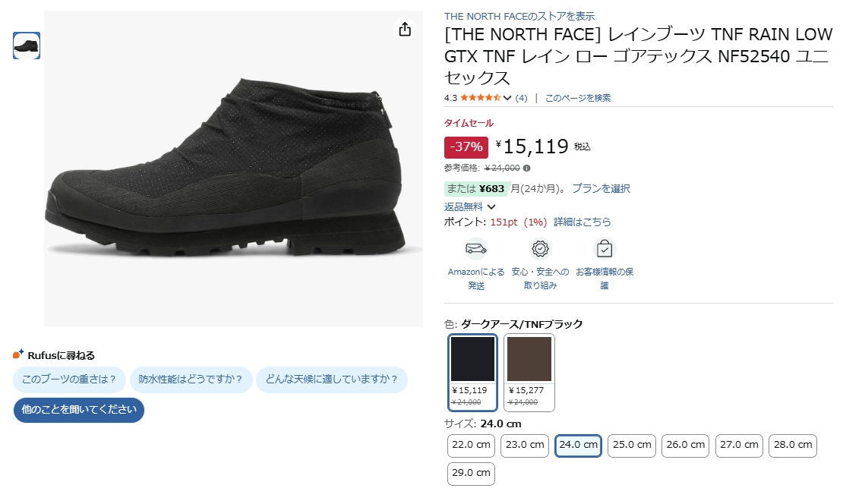Click 詳細はこちら points detail link
Image resolution: width=843 pixels, height=504 pixels.
582,222
